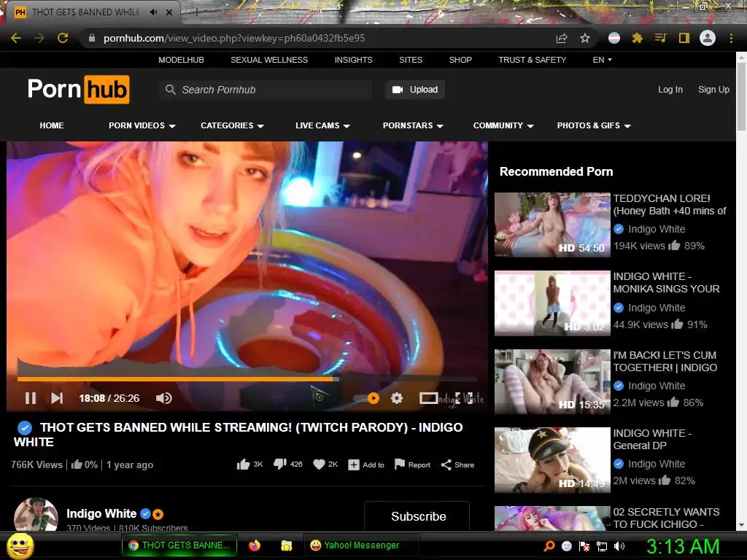747x560 pixels.
Task: Click the Upload button
Action: [x=415, y=90]
